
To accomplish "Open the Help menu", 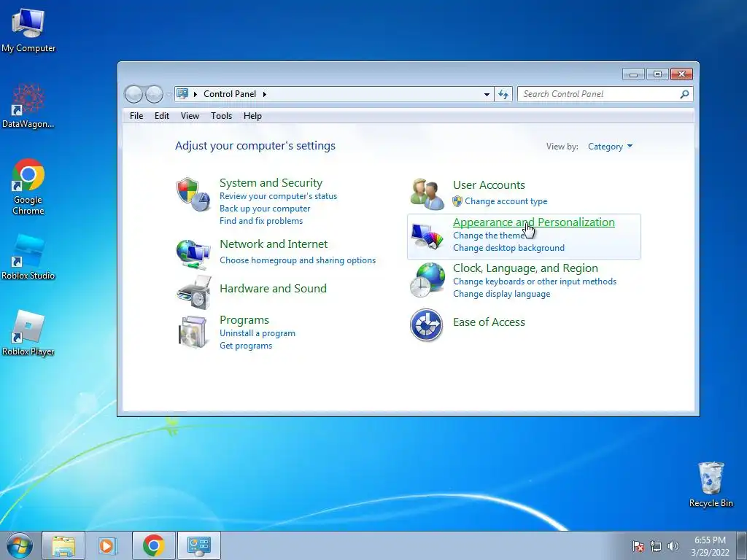I will pos(252,116).
